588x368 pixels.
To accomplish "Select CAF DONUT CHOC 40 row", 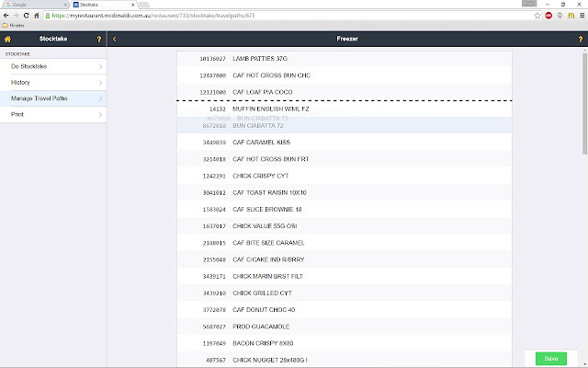I will 345,310.
